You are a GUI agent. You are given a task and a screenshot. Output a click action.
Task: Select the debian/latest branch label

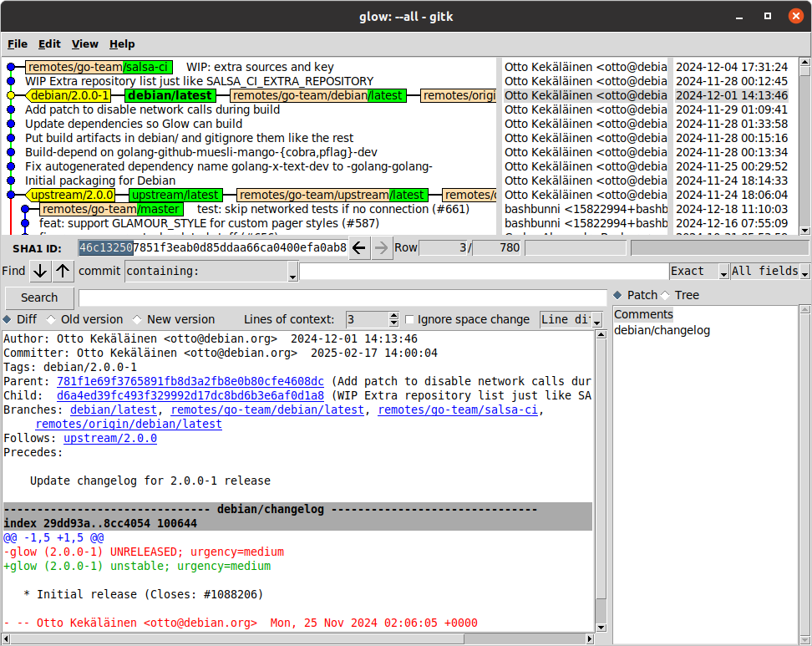click(x=170, y=96)
